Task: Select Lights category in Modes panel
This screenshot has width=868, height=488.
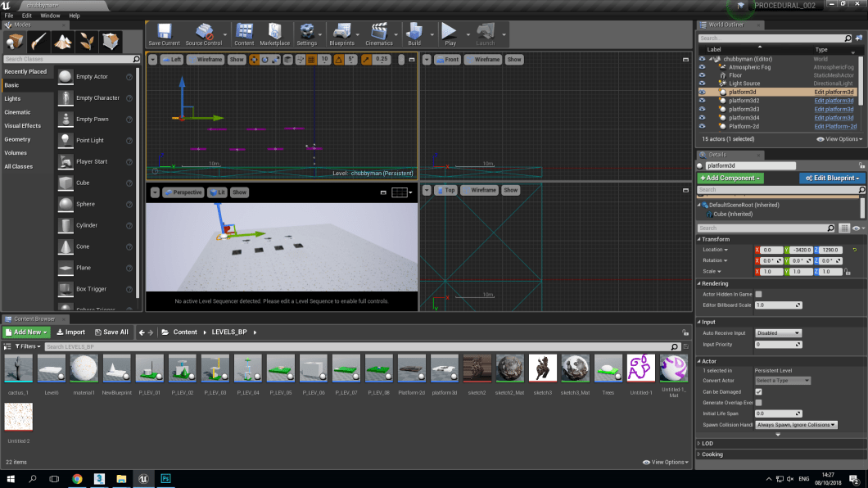Action: coord(27,99)
